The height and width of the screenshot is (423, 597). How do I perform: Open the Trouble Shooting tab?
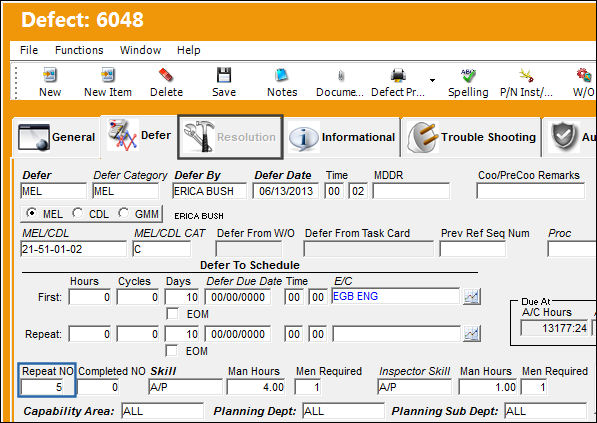tap(471, 137)
